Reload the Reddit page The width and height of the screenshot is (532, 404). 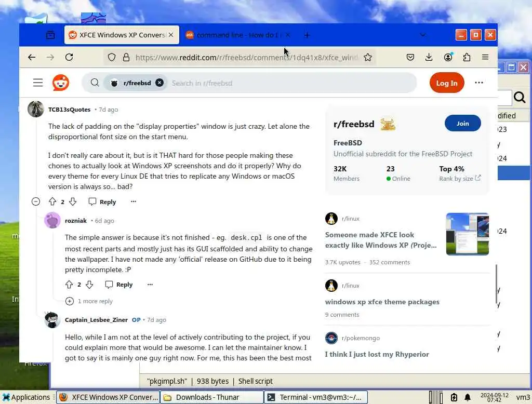pos(69,57)
